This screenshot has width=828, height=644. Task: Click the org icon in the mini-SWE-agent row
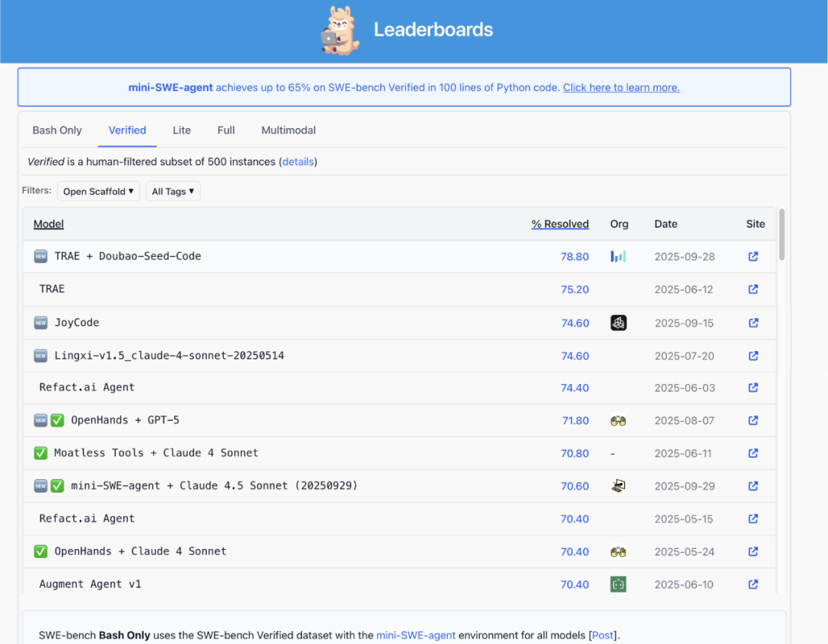pos(619,485)
